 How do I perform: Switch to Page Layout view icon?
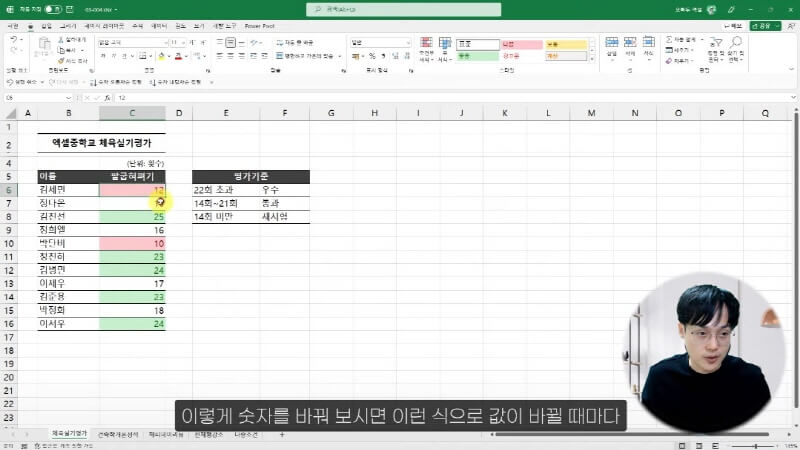(698, 446)
